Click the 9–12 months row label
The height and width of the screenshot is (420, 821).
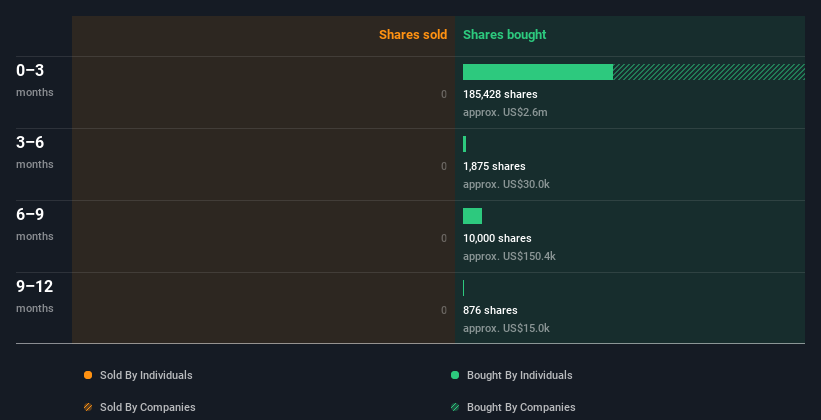[35, 296]
